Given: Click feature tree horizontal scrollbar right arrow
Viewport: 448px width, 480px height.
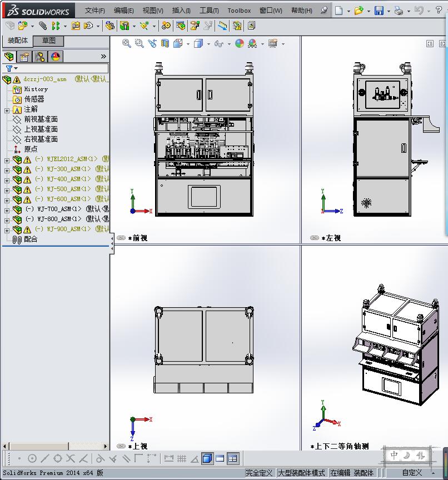Looking at the screenshot, I should click(x=106, y=446).
